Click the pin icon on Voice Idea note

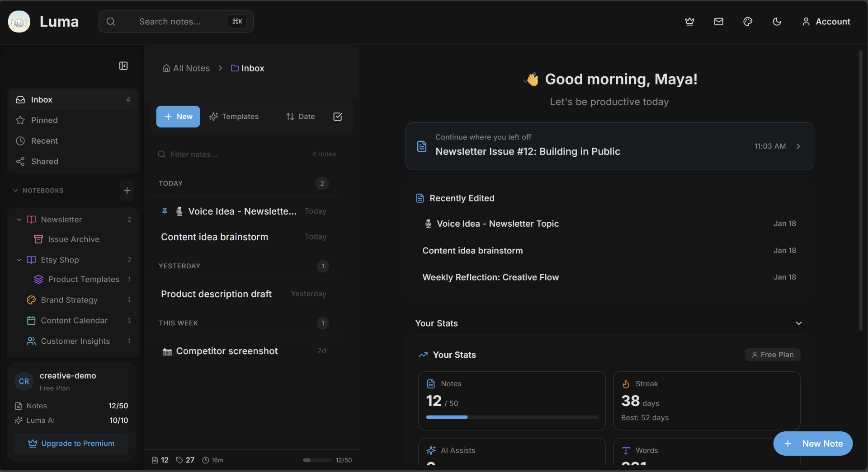[165, 211]
